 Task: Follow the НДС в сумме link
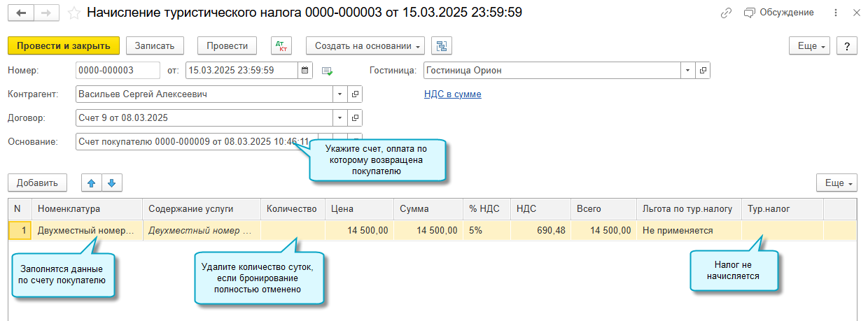point(452,94)
